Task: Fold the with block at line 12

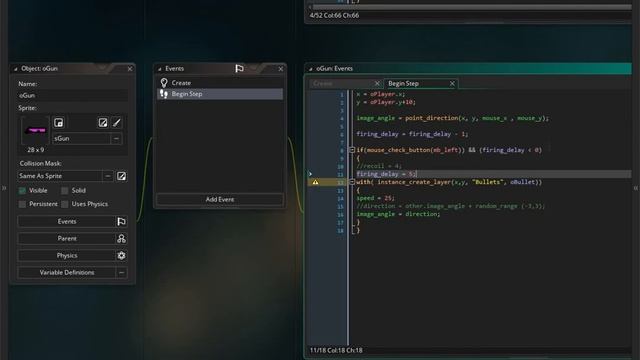Action: tap(352, 182)
